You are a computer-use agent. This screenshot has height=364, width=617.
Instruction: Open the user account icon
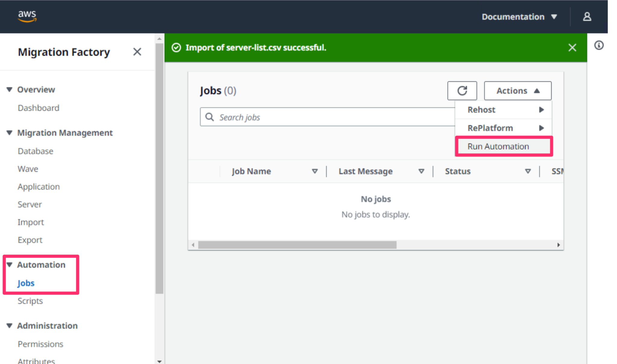coord(587,16)
